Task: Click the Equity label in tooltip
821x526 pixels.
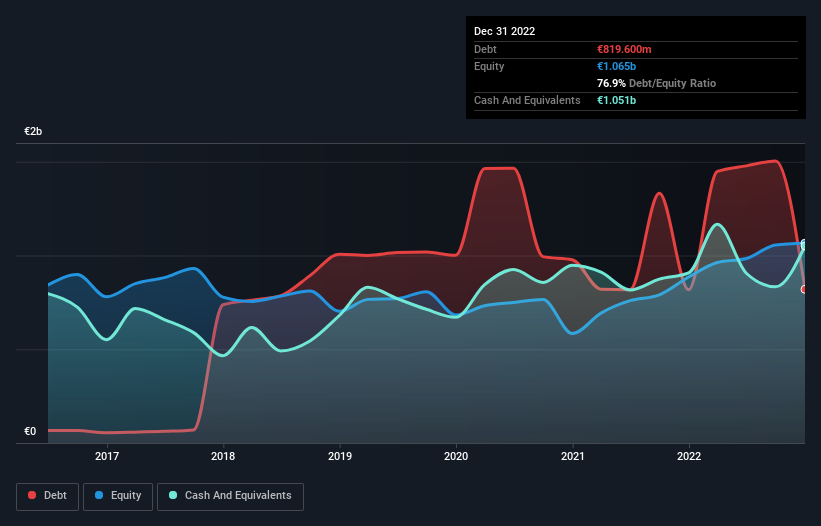Action: click(x=489, y=66)
